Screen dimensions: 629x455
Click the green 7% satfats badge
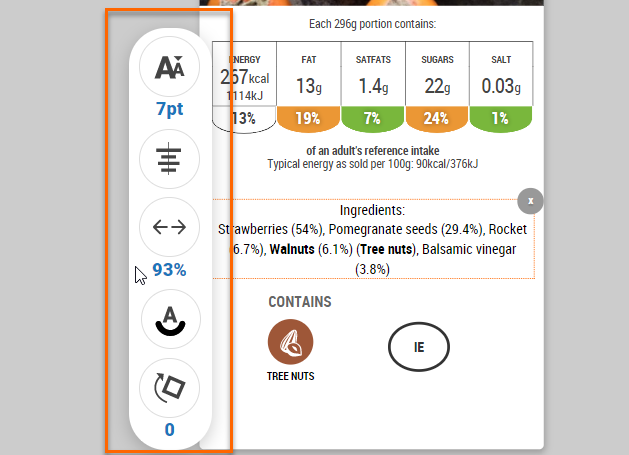pos(372,119)
